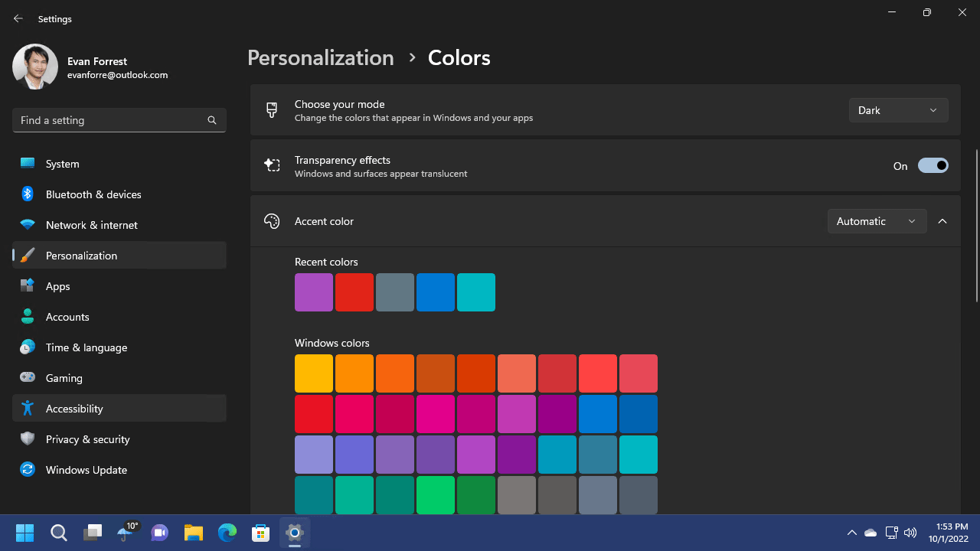
Task: Collapse the Accent color section
Action: coord(942,221)
